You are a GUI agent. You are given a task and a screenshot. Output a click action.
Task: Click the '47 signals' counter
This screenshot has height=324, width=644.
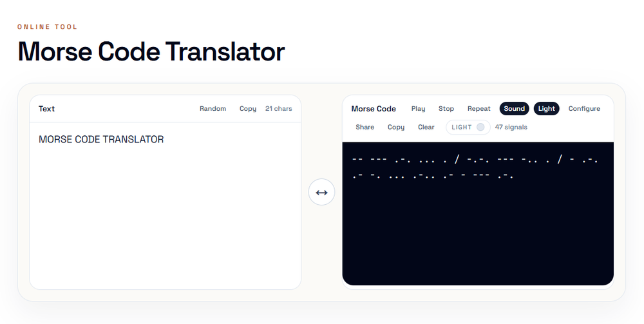tap(511, 127)
